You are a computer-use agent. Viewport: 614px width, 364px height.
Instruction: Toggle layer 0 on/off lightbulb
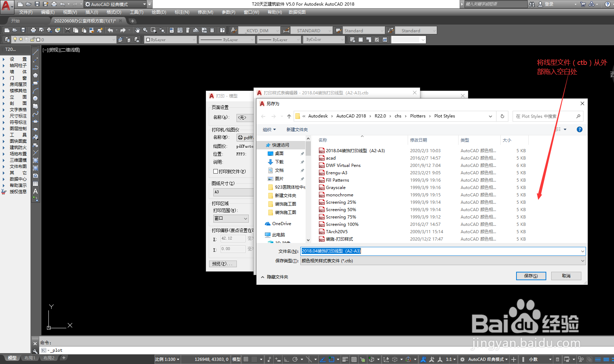[15, 40]
